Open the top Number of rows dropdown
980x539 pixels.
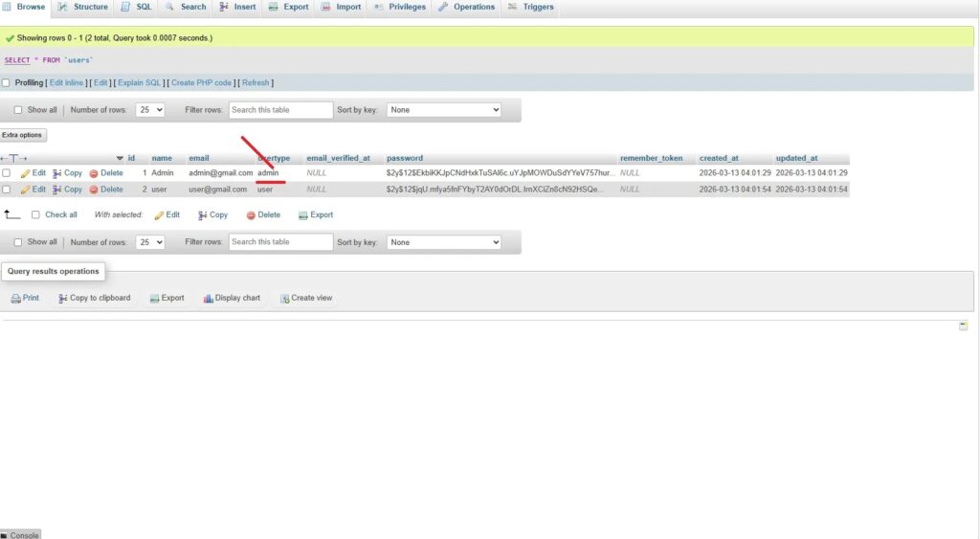[x=150, y=110]
